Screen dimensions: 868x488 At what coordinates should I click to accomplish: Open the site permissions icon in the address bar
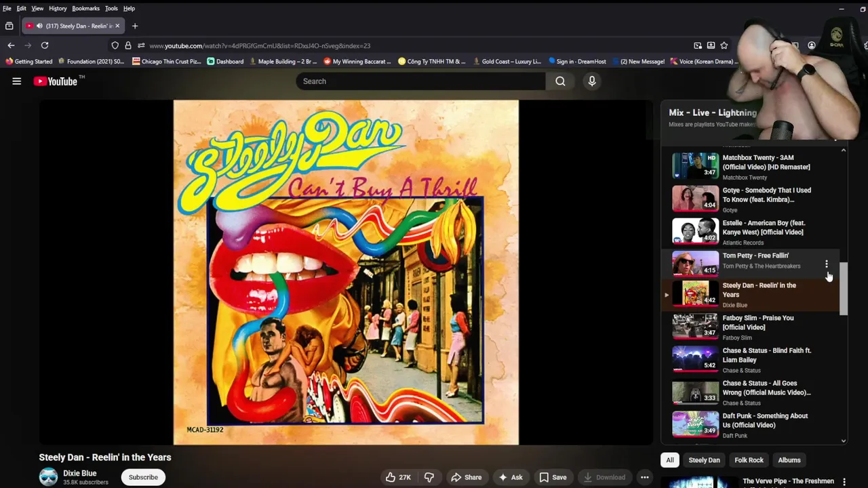coord(141,45)
